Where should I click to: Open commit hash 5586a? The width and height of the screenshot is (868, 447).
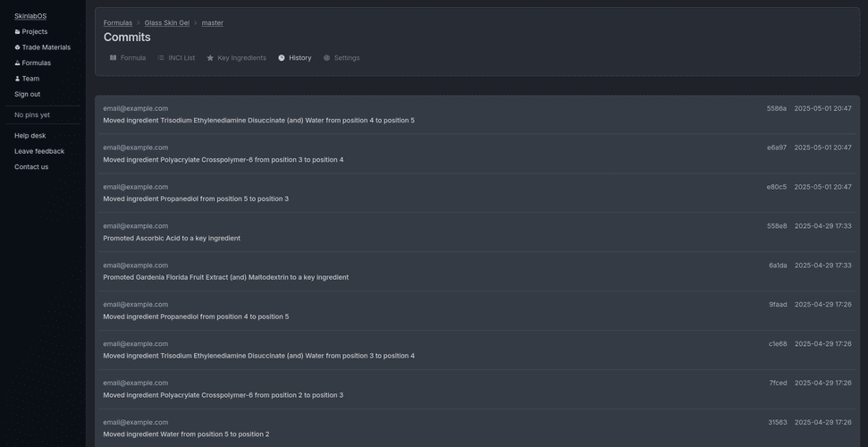click(x=777, y=109)
